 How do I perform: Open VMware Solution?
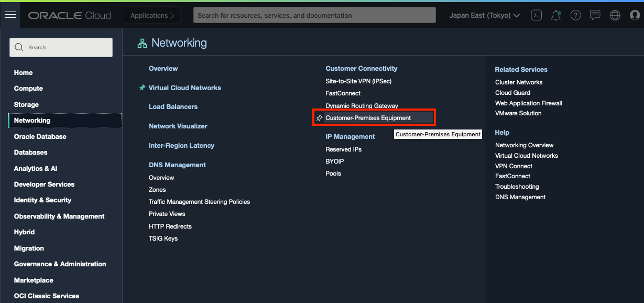518,113
